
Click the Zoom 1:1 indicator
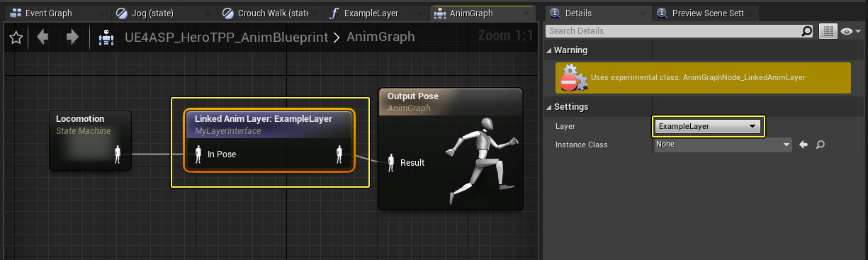click(x=505, y=35)
